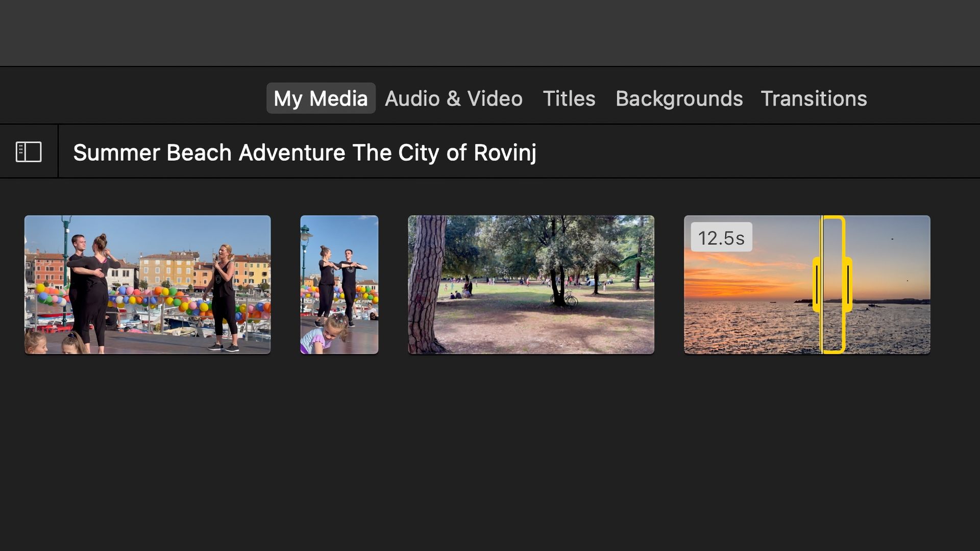Open the Backgrounds tab
Screen dimensions: 980x551
tap(679, 98)
